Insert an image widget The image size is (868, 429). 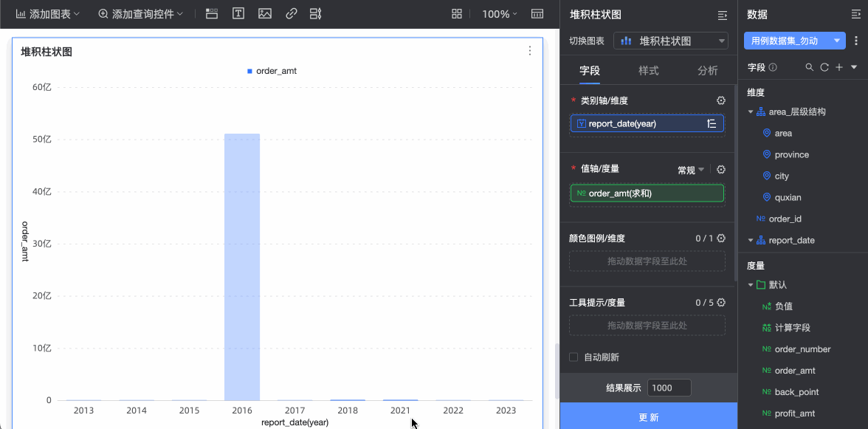pyautogui.click(x=264, y=14)
